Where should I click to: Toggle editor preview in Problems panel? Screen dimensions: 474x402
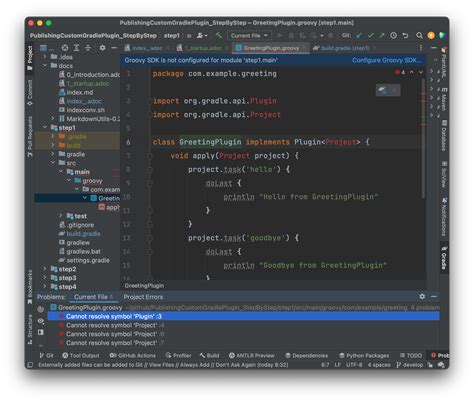coord(41,332)
